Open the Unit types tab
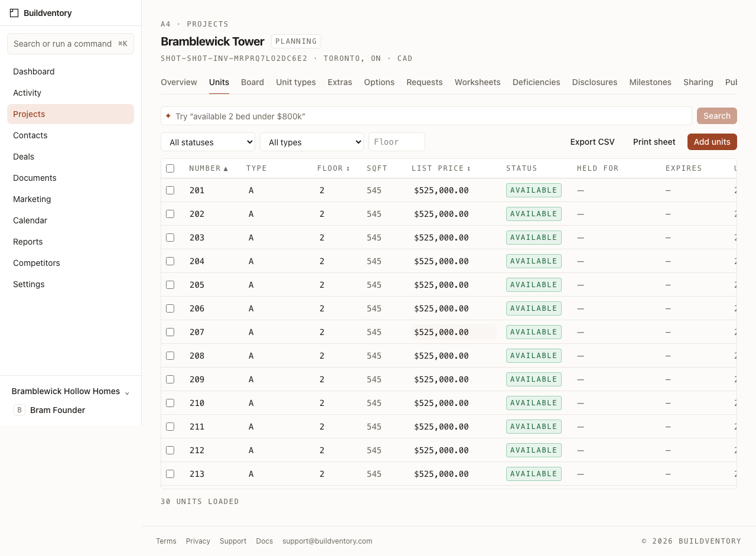The width and height of the screenshot is (756, 556). [296, 82]
